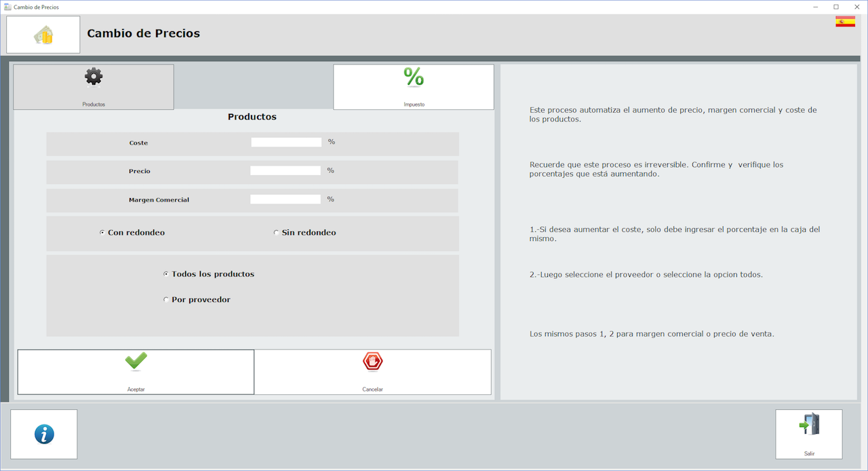
Task: Click the bold Cambio de Precios heading
Action: [x=144, y=33]
